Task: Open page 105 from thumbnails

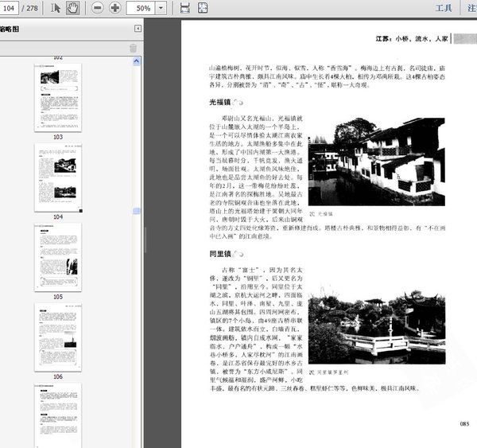Action: click(x=58, y=256)
